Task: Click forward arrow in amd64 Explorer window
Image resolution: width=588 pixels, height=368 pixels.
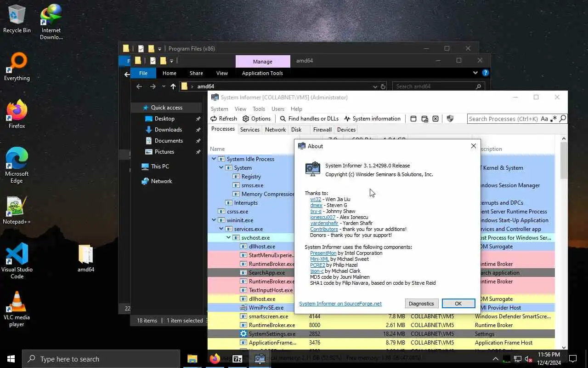Action: click(x=153, y=86)
